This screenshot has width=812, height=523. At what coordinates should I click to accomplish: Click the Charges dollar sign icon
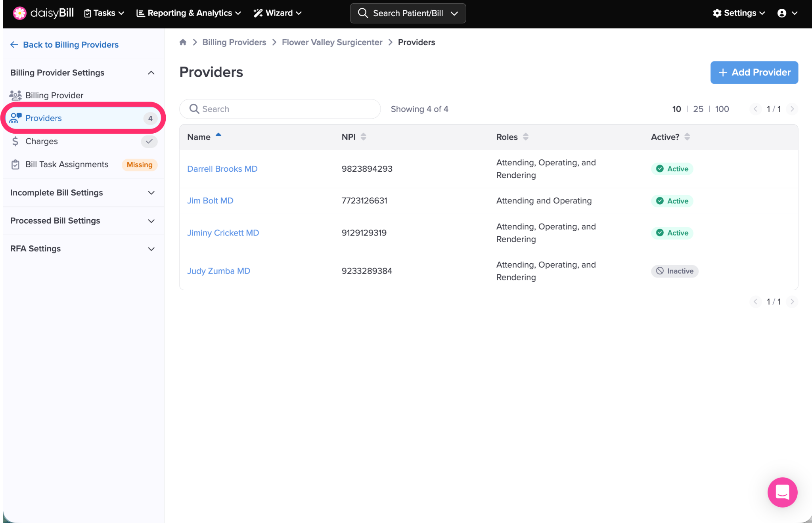point(15,141)
